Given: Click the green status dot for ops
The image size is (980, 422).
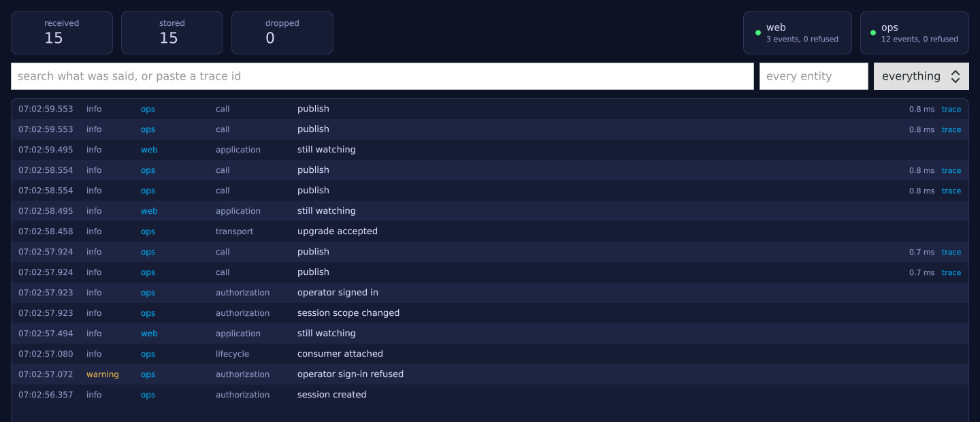Looking at the screenshot, I should click(x=873, y=33).
